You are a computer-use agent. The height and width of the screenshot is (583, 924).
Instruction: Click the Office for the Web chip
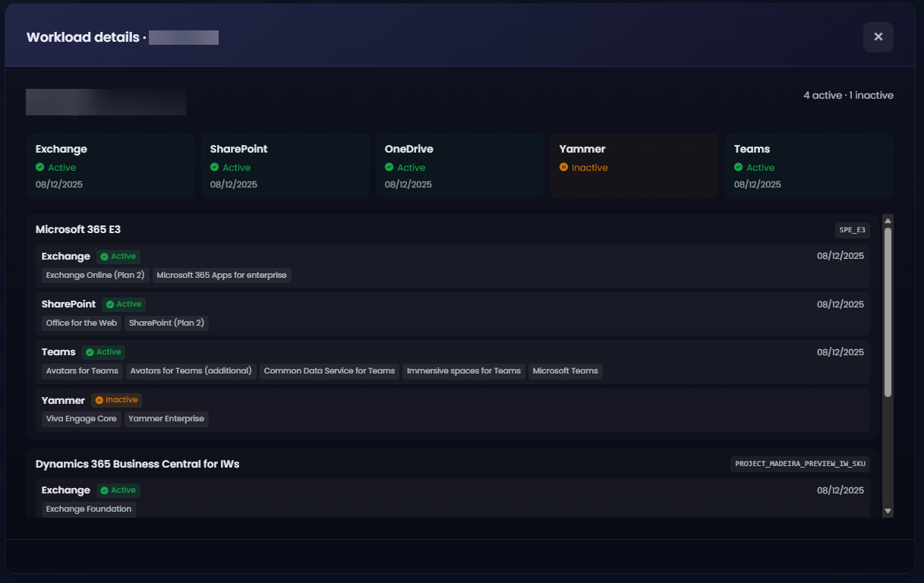coord(81,323)
